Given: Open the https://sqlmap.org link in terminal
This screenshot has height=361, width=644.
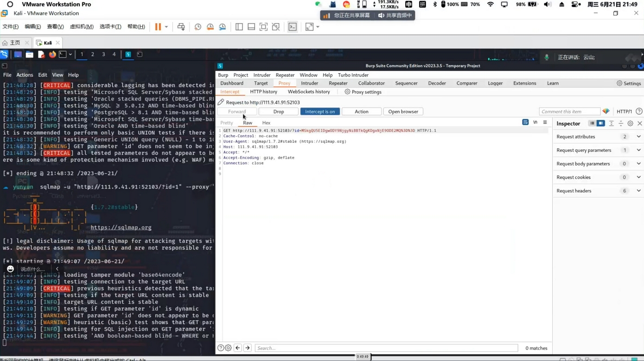Looking at the screenshot, I should pos(121,227).
